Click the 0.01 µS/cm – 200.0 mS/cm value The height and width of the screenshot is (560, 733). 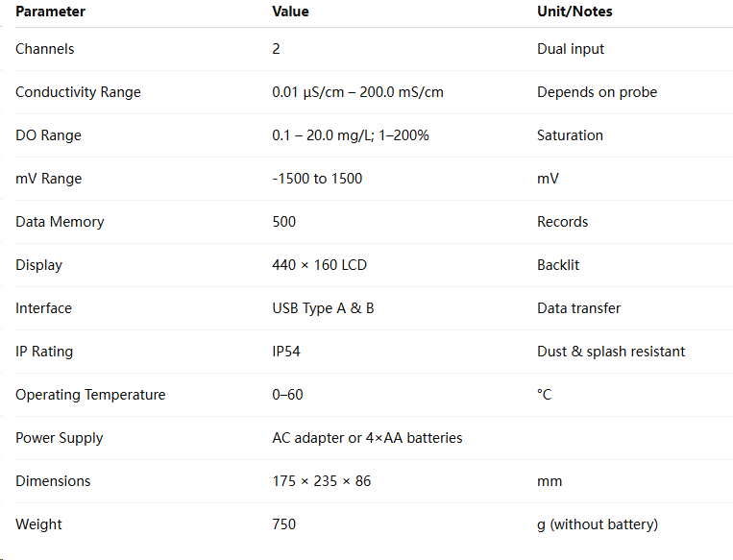click(x=357, y=92)
